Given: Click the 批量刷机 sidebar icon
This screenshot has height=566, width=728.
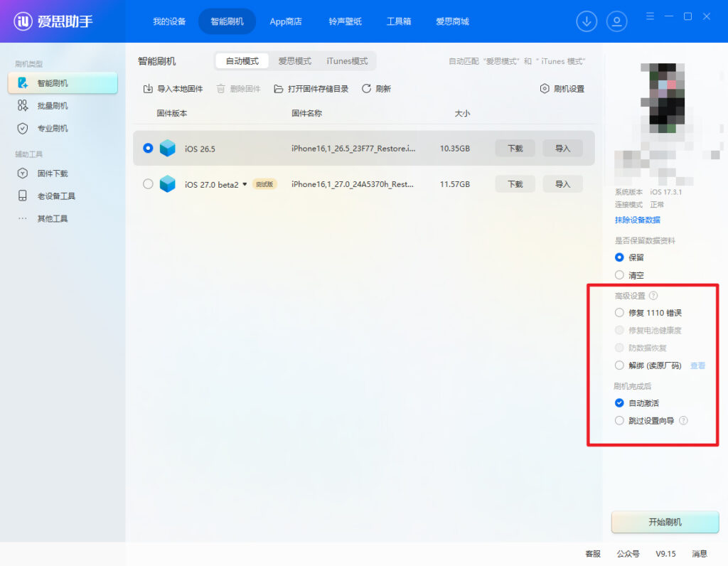Looking at the screenshot, I should [x=22, y=105].
